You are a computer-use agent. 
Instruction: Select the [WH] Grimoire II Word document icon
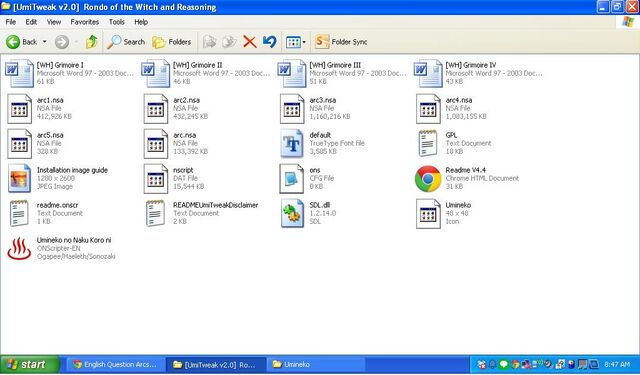tap(156, 73)
